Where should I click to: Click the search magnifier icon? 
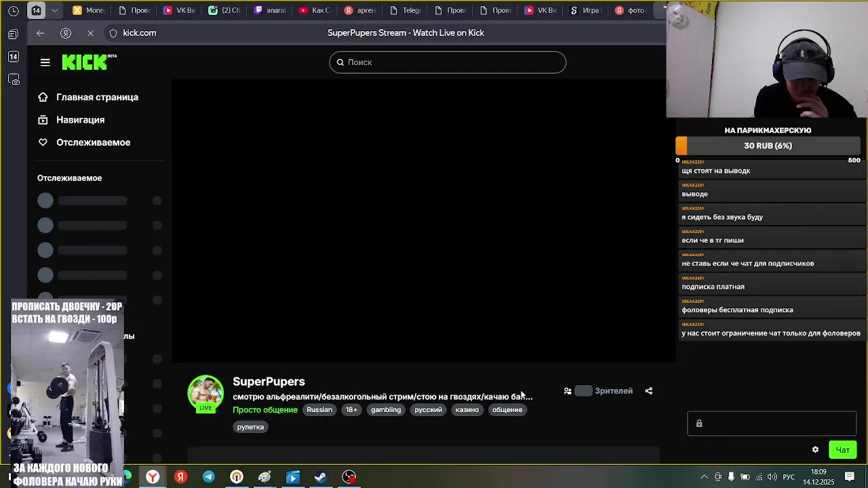[x=340, y=62]
